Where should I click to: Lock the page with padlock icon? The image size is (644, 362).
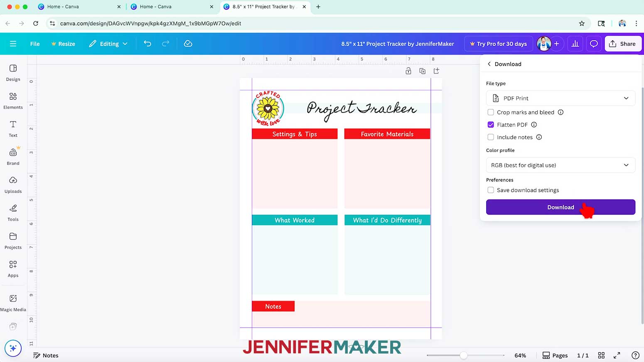pyautogui.click(x=408, y=71)
